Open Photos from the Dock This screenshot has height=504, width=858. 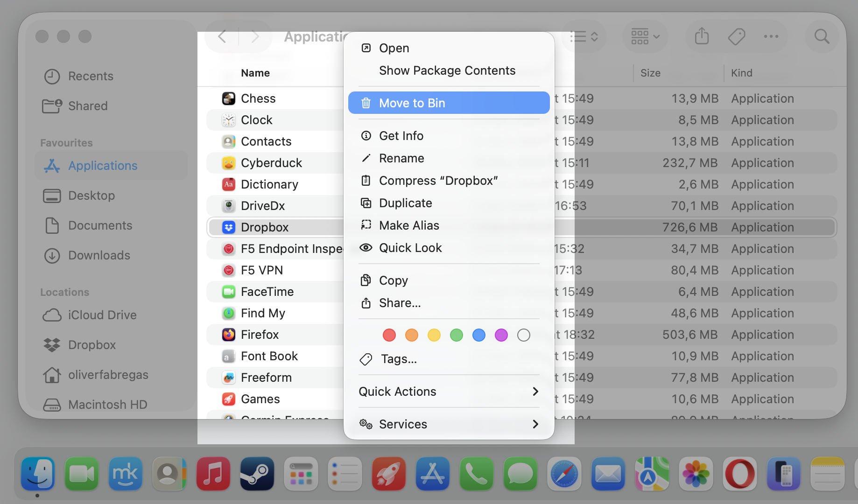coord(696,474)
